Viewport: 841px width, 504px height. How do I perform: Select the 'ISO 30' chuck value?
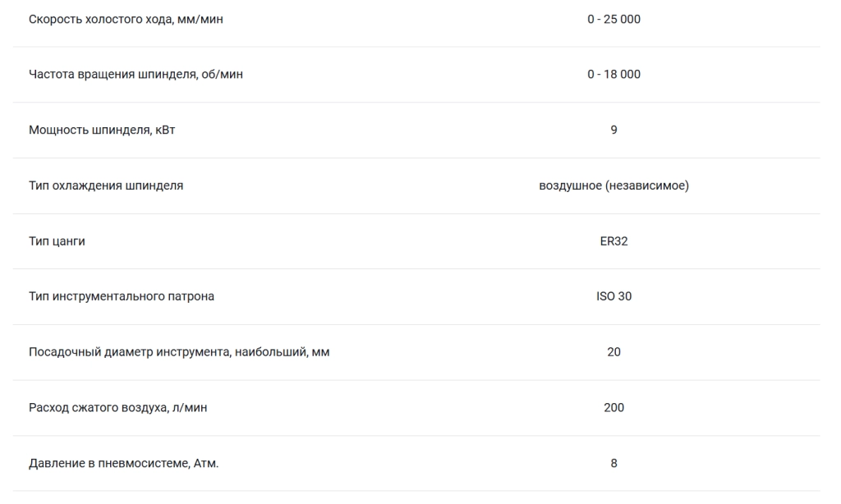(x=614, y=296)
